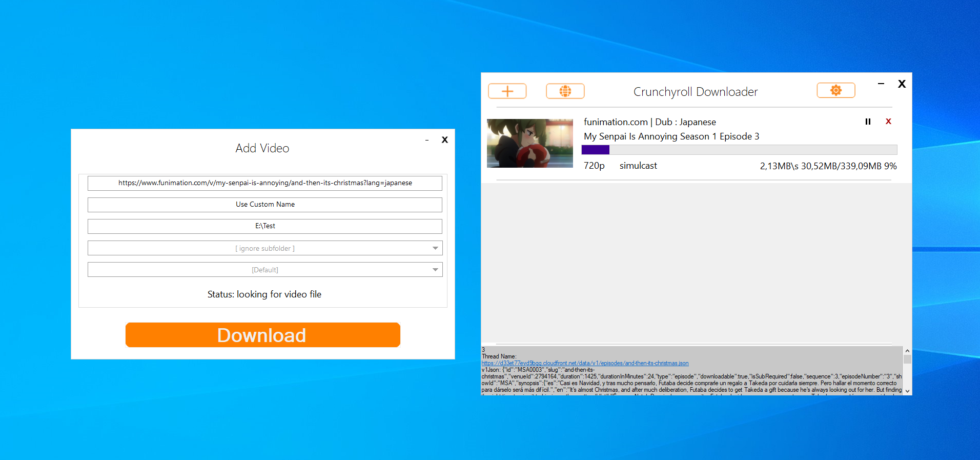Screen dimensions: 980x460
Task: Open the web browser globe button
Action: pos(565,91)
